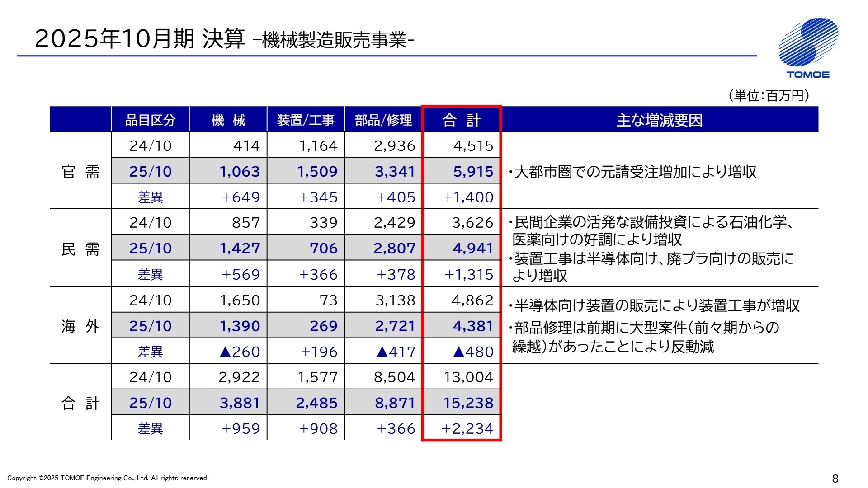Click the bottom 合計 row label
The width and height of the screenshot is (868, 488).
(80, 403)
